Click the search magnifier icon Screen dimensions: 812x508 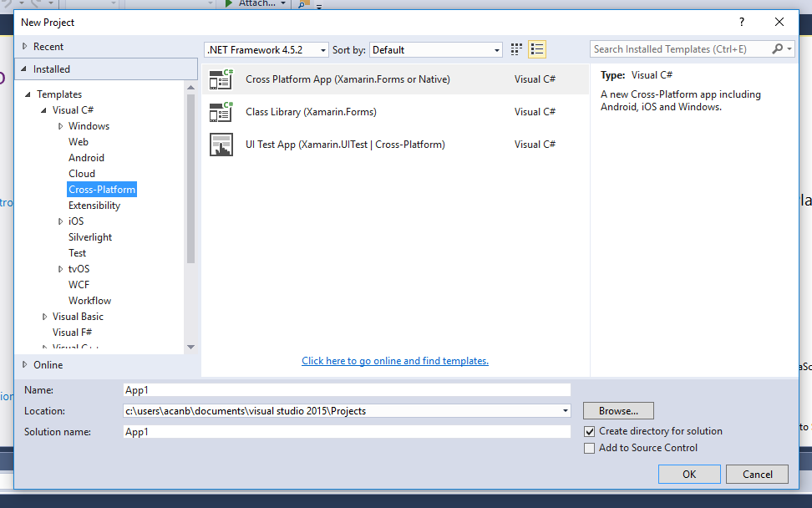[x=777, y=48]
